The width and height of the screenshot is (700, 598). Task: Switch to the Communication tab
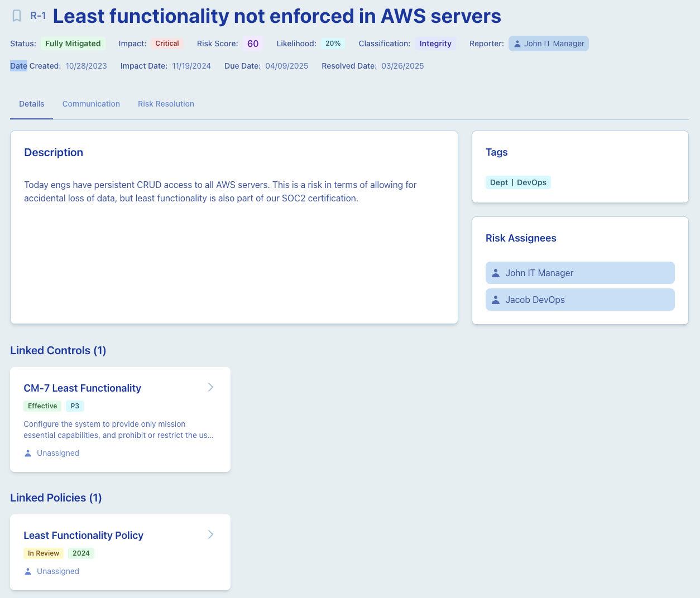(x=91, y=104)
